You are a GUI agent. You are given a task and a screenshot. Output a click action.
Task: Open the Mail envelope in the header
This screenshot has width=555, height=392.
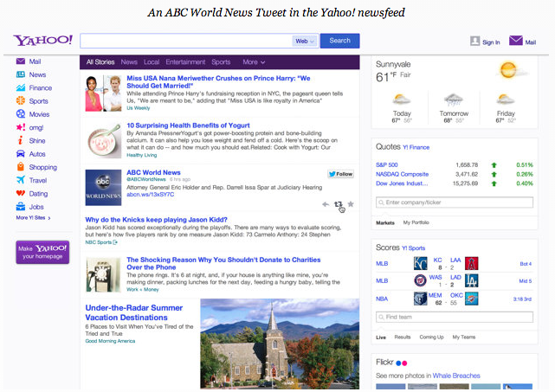(x=516, y=41)
